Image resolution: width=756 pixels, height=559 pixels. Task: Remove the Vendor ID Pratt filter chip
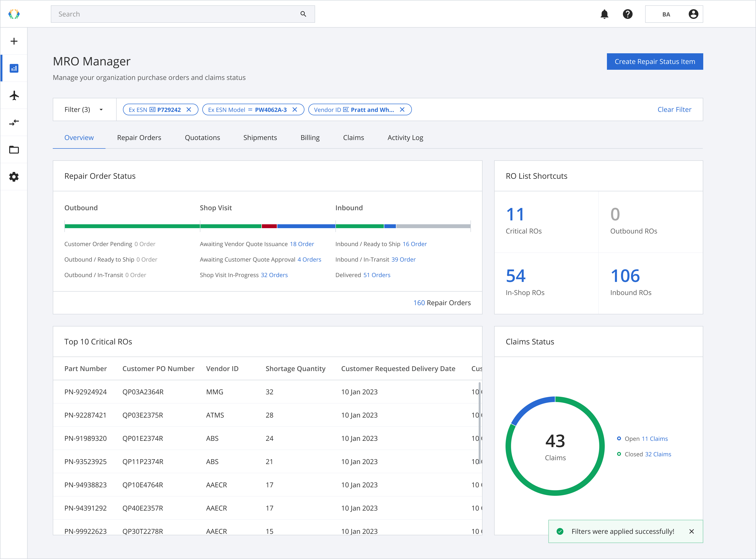(402, 110)
